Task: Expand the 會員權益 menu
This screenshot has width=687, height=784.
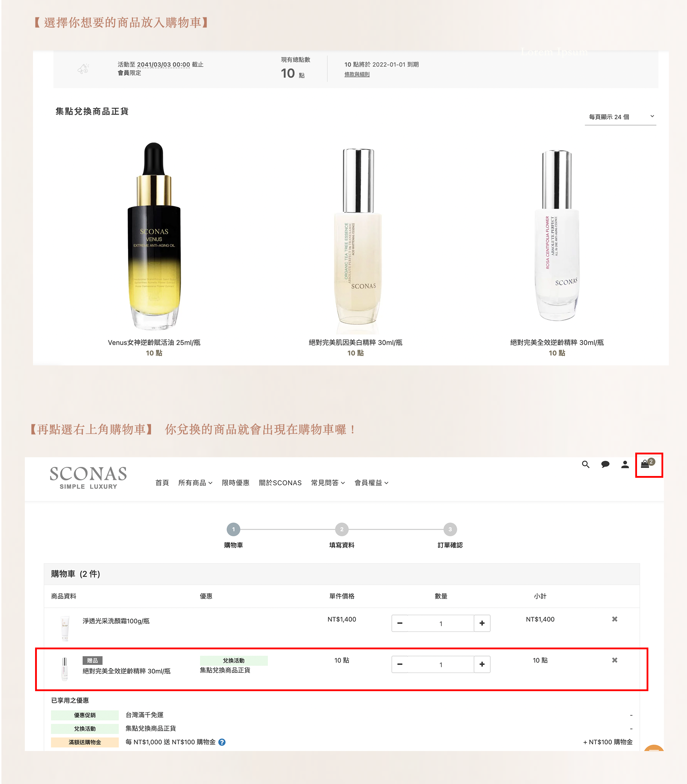Action: click(x=371, y=483)
